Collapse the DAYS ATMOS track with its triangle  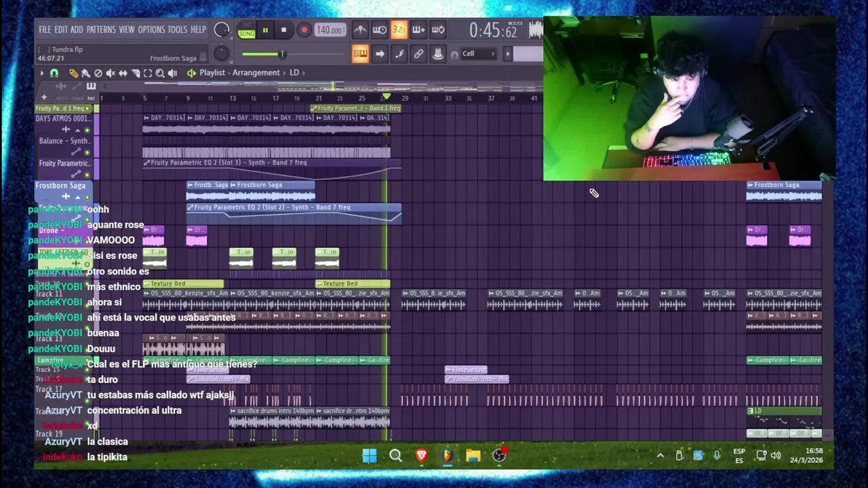click(78, 131)
